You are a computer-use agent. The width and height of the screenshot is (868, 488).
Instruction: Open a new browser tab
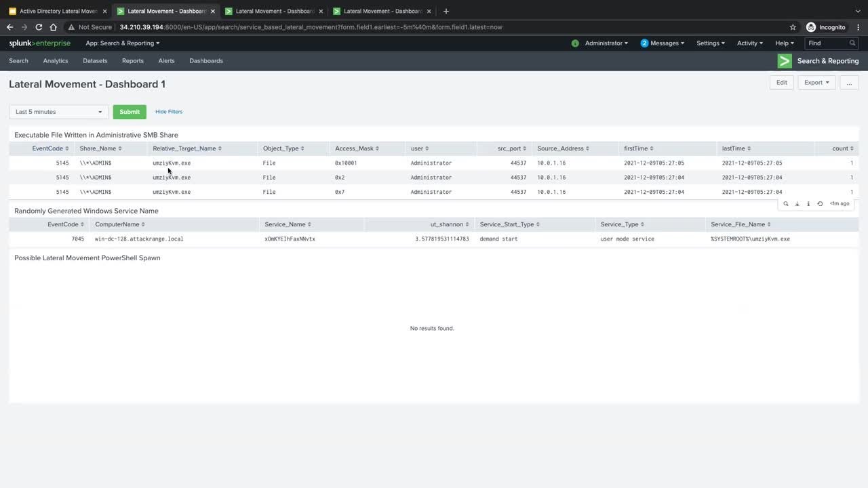(x=446, y=11)
